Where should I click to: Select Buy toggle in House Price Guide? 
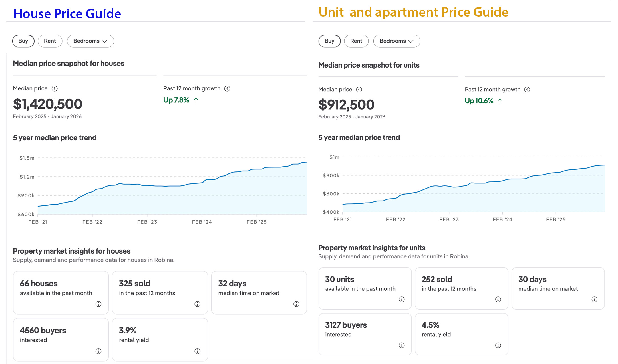coord(23,41)
